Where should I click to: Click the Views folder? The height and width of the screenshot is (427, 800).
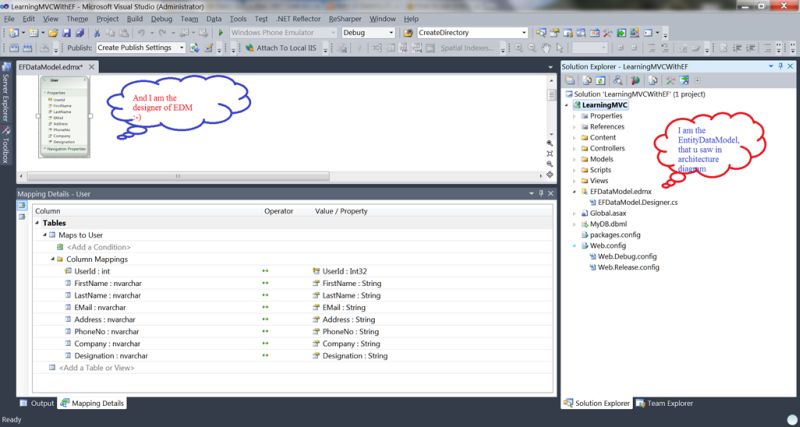tap(594, 181)
